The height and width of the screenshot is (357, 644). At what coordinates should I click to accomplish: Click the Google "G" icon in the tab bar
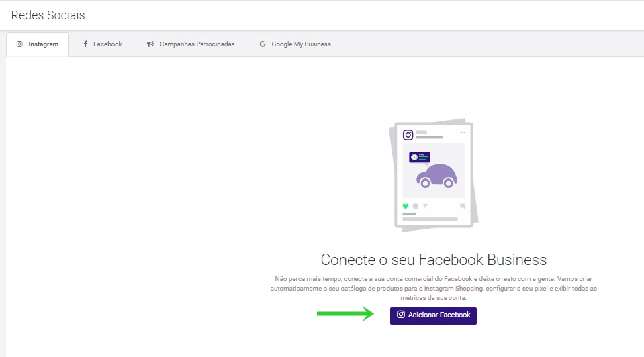pos(263,44)
